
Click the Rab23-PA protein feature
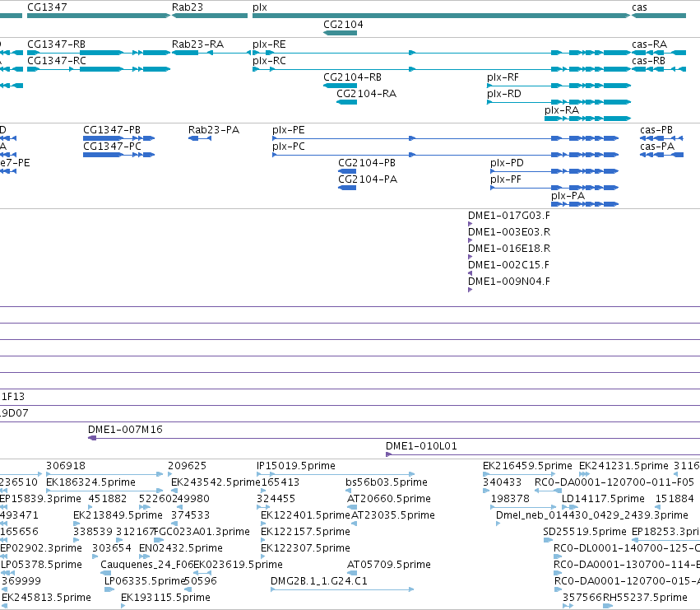(200, 138)
